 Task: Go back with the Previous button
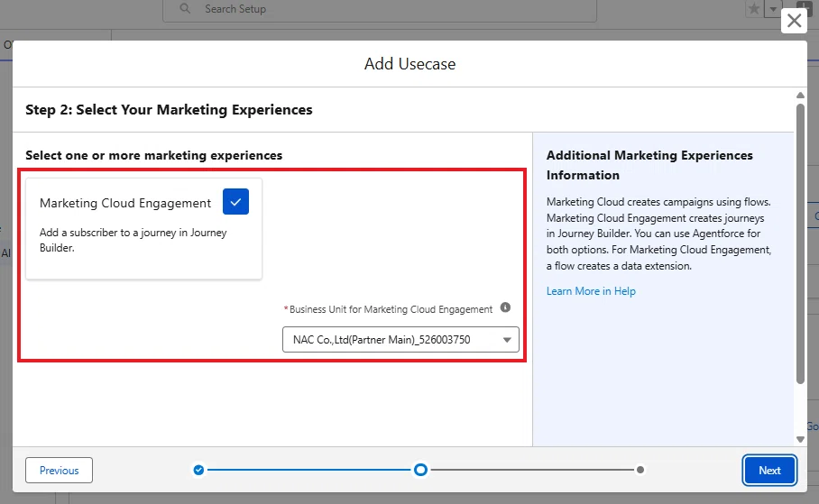coord(59,470)
